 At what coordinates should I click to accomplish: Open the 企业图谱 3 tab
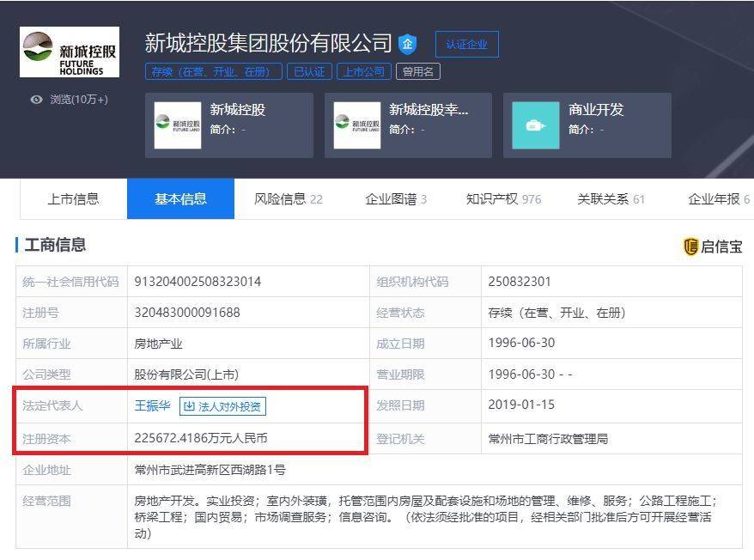(395, 198)
